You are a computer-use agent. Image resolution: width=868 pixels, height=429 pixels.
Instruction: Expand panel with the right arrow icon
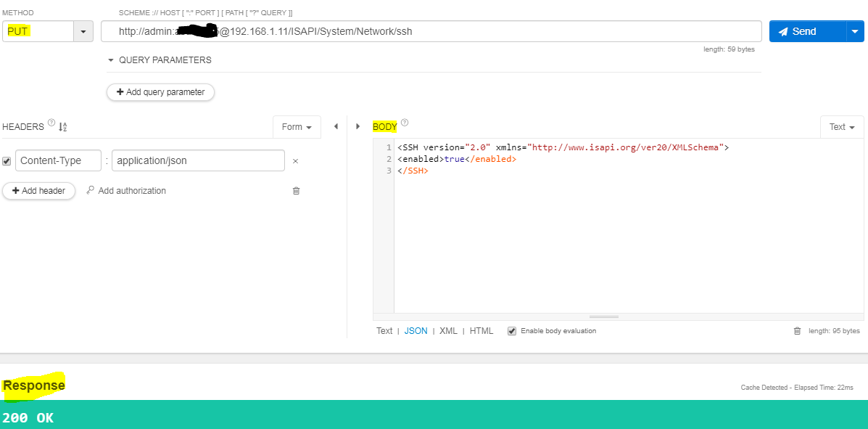357,126
